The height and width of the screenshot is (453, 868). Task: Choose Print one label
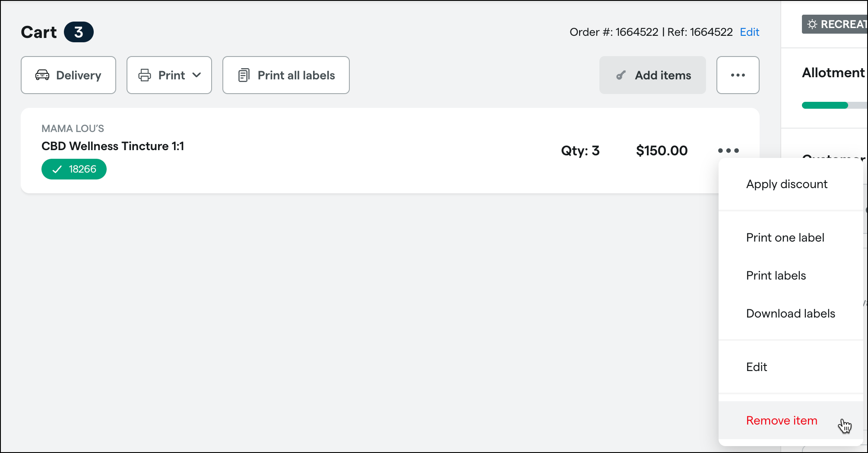click(x=785, y=237)
